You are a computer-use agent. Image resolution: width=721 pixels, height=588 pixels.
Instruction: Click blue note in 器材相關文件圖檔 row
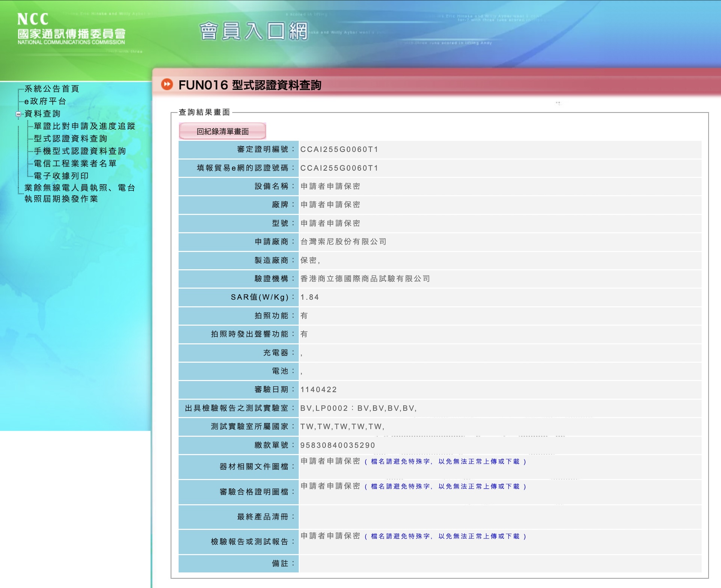click(x=445, y=461)
